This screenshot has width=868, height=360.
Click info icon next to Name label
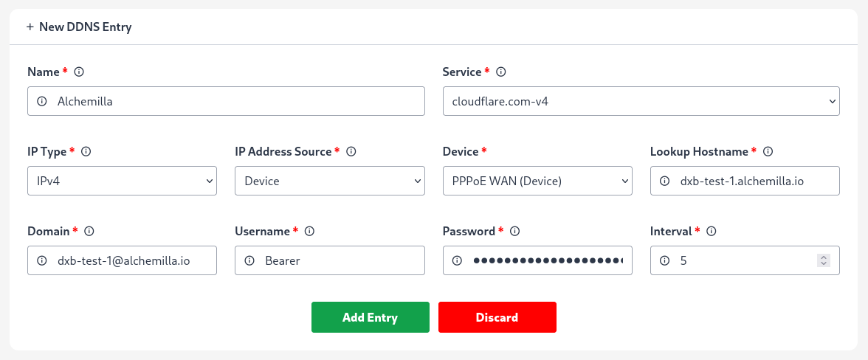tap(79, 72)
